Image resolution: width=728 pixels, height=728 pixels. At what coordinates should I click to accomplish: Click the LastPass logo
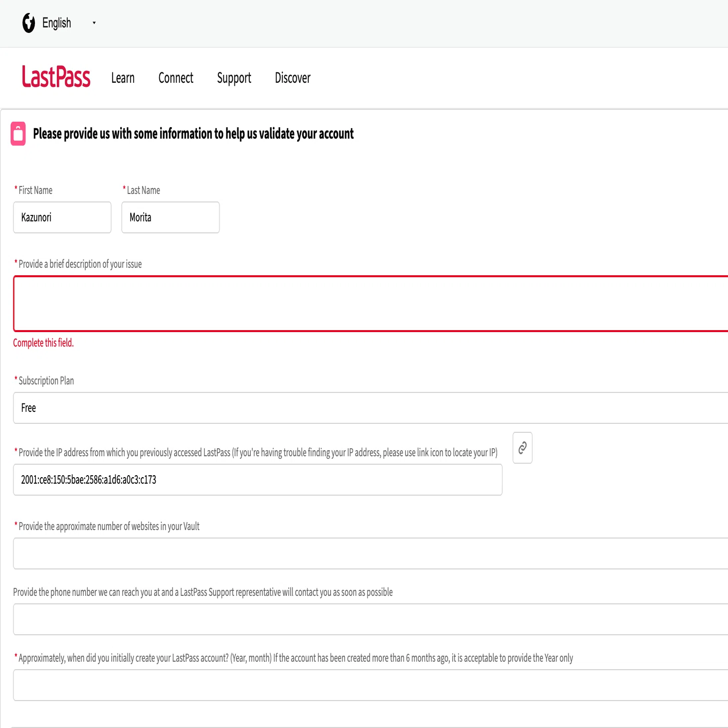point(56,77)
